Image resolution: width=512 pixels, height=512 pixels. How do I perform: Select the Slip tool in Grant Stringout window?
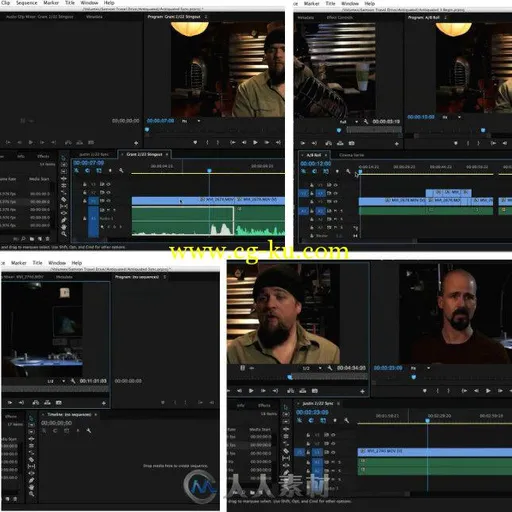click(x=64, y=206)
